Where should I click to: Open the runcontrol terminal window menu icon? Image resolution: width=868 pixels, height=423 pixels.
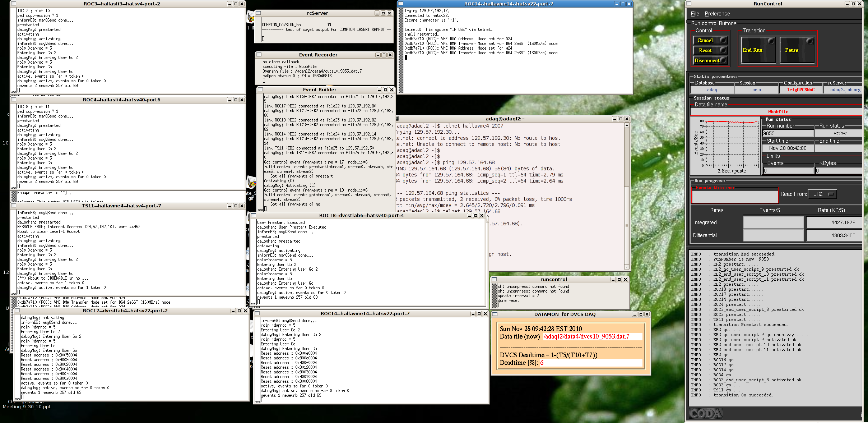click(x=494, y=279)
